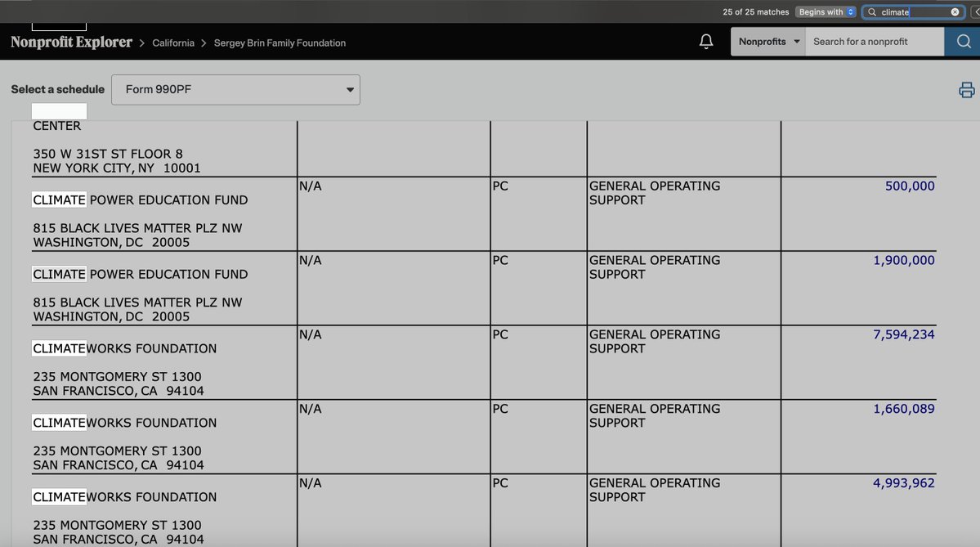Open notifications bell icon
Screen dimensions: 980x547
[x=705, y=41]
